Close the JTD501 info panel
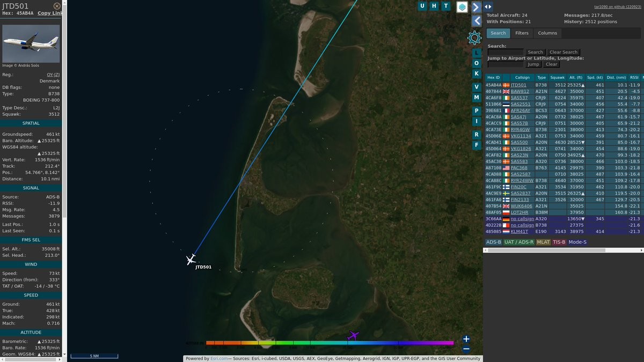 [57, 6]
